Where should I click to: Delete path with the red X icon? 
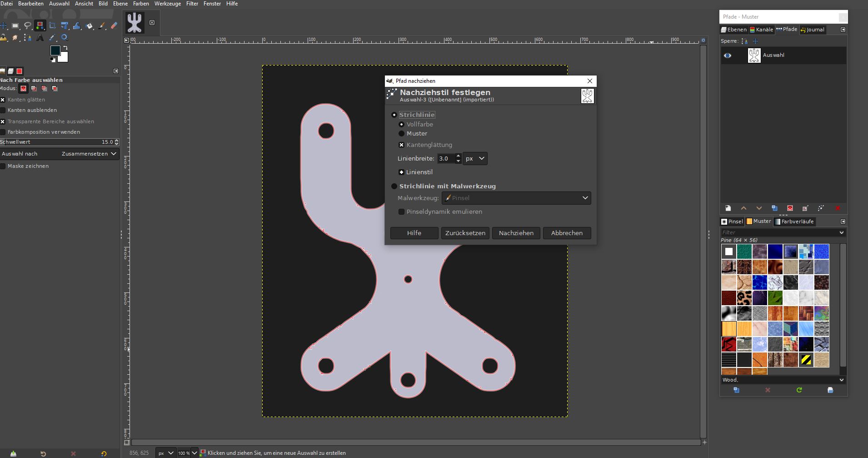838,208
